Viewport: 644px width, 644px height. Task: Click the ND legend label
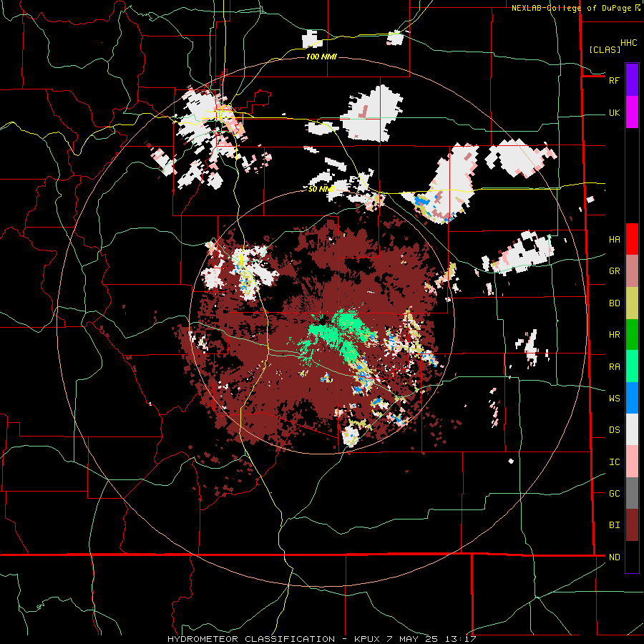(614, 557)
